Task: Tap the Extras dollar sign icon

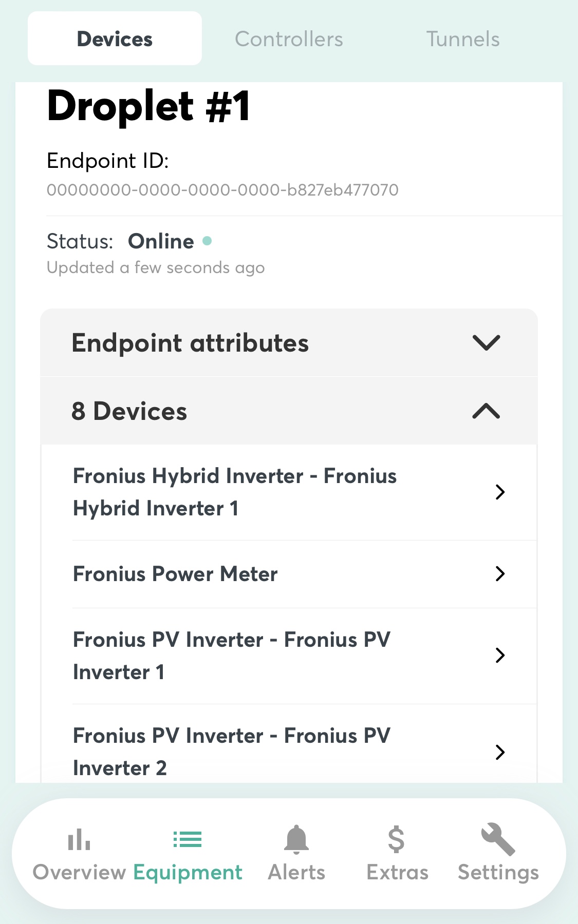Action: click(396, 840)
